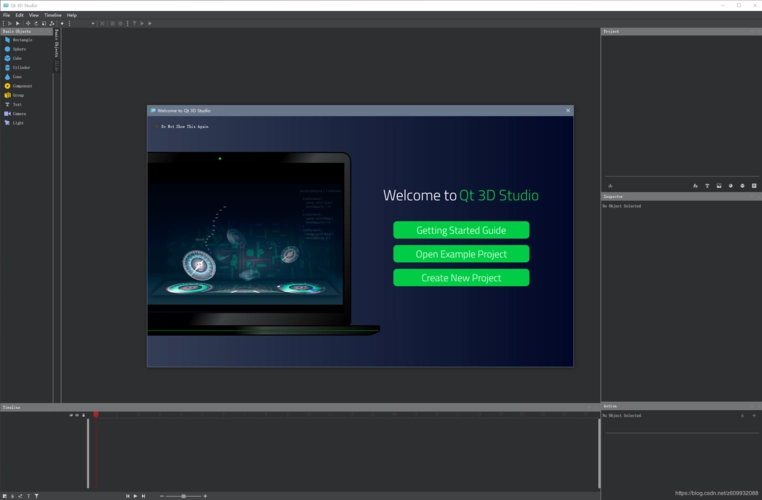Image resolution: width=762 pixels, height=500 pixels.
Task: Click the timeline zoom out minus button
Action: [162, 496]
